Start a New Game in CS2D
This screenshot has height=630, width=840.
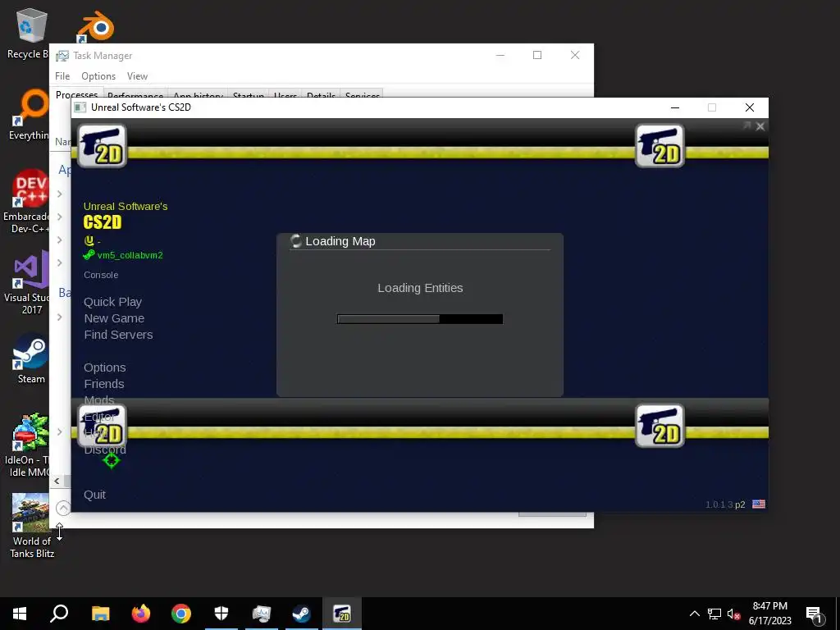click(114, 318)
